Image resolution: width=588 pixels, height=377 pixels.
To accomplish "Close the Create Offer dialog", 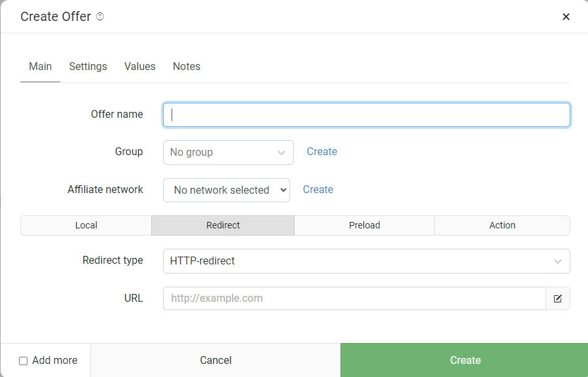I will click(x=566, y=17).
